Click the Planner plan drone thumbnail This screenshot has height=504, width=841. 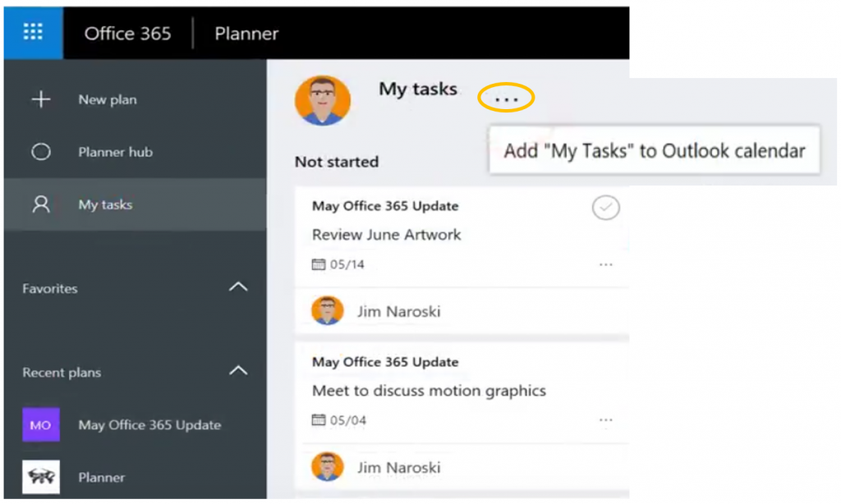41,477
